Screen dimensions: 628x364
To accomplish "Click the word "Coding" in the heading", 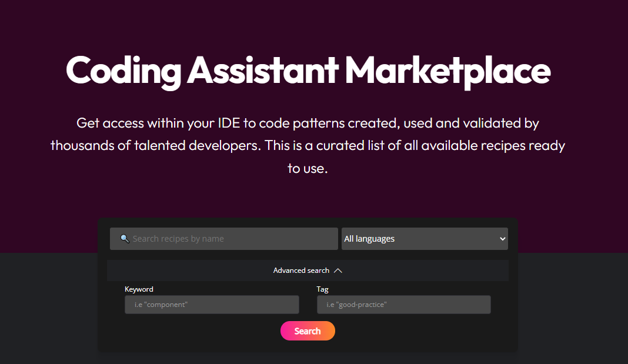I will 123,71.
